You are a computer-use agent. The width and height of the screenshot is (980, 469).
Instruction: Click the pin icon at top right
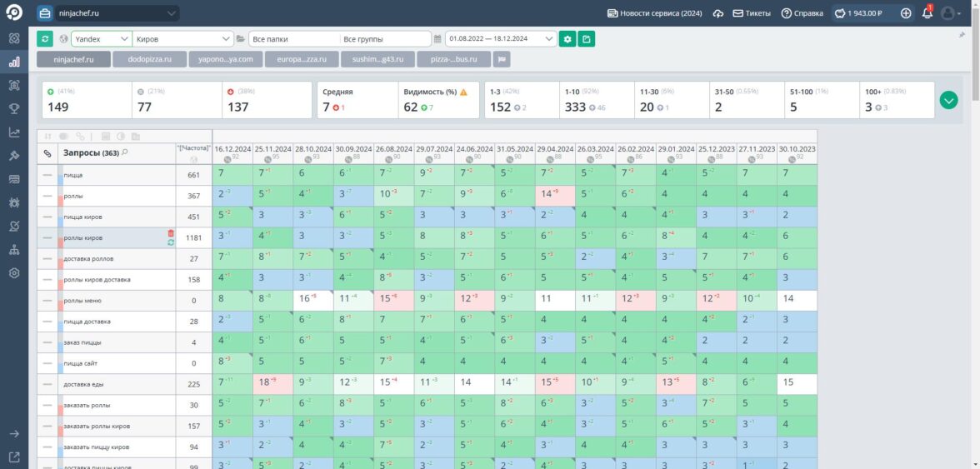coord(962,35)
